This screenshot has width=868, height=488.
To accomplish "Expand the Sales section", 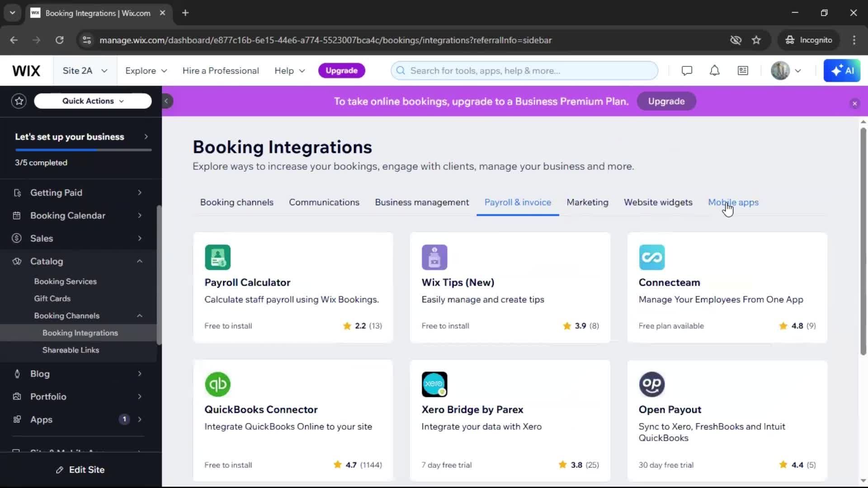I will pos(140,238).
